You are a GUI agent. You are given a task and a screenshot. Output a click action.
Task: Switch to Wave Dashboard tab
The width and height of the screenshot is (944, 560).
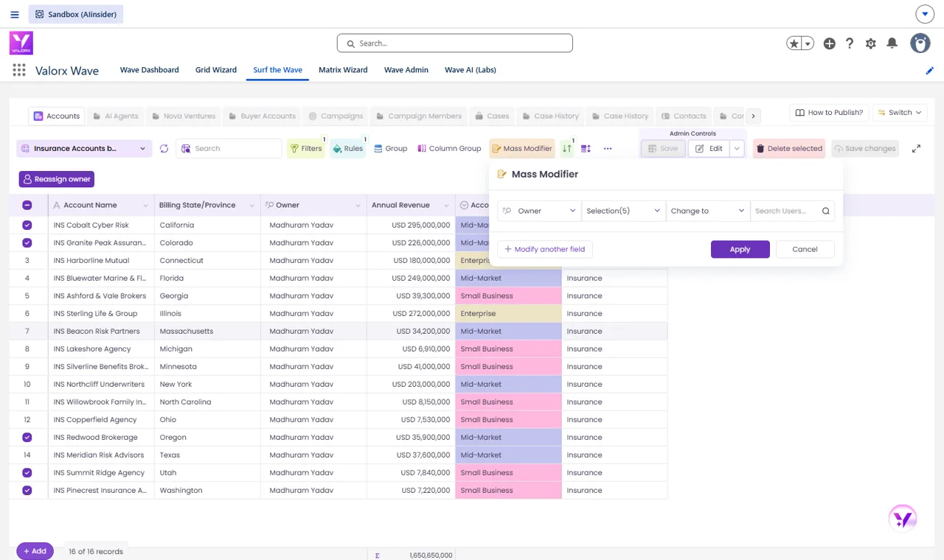pos(150,70)
